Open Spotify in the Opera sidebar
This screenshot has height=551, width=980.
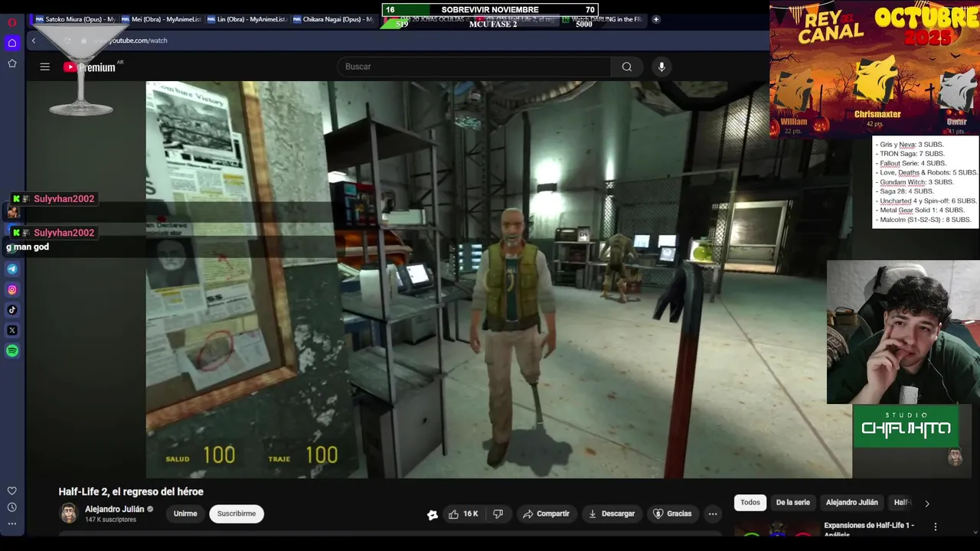(x=12, y=351)
